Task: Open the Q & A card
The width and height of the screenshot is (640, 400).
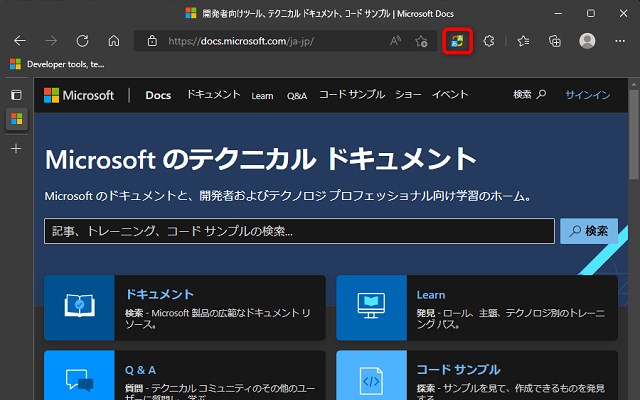Action: click(184, 375)
